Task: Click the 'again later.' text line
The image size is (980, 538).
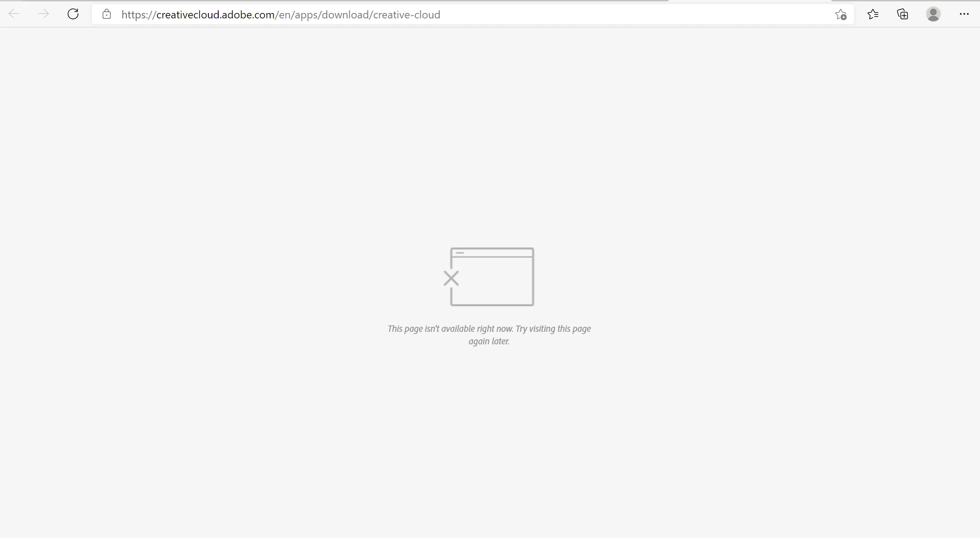Action: click(x=489, y=341)
